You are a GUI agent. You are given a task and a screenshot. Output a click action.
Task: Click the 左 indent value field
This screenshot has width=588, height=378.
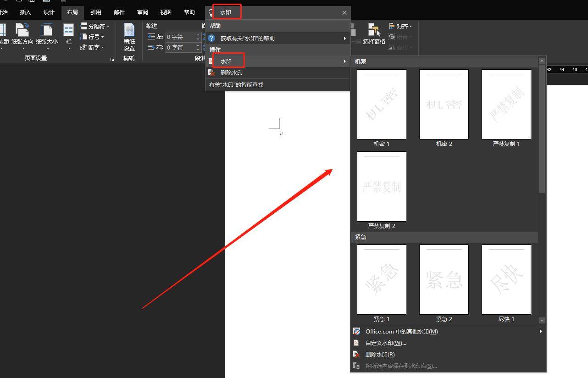[x=180, y=37]
